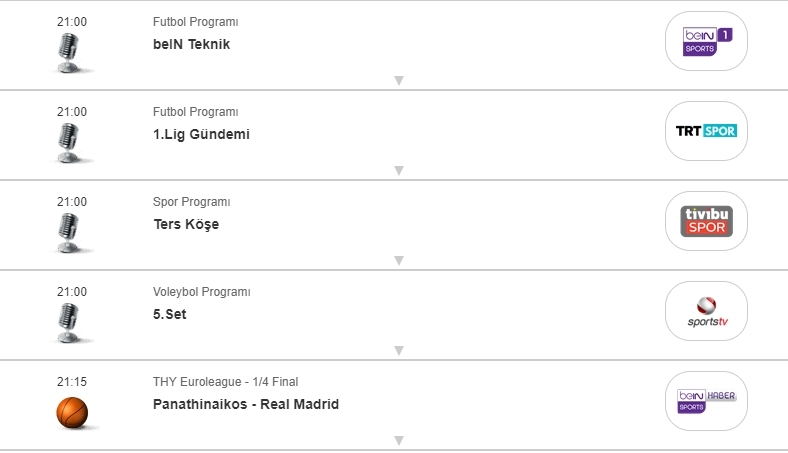Click the microphone icon beside 1.Lig Gündemi
This screenshot has height=453, width=788.
pyautogui.click(x=69, y=142)
